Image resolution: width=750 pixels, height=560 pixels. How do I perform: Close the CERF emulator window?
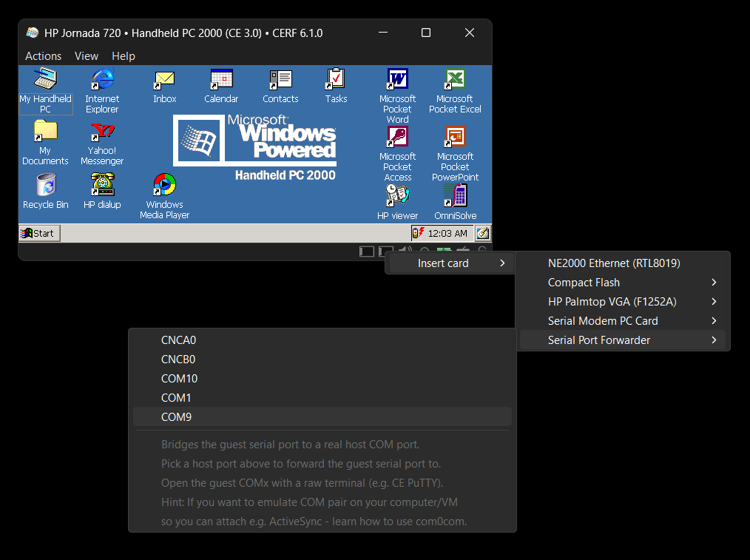[469, 33]
